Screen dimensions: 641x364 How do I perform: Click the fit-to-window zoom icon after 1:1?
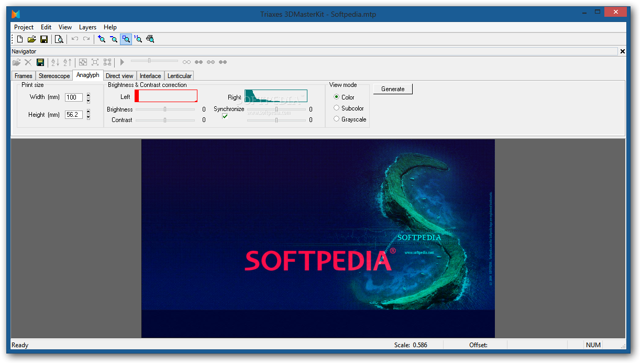click(x=150, y=39)
